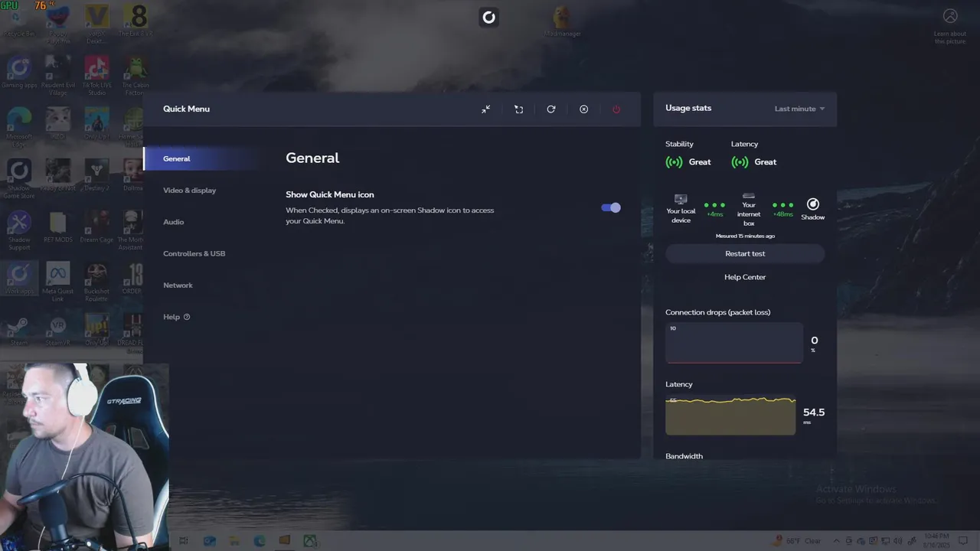Viewport: 980px width, 551px height.
Task: Open Task View on the taskbar
Action: pos(184,541)
